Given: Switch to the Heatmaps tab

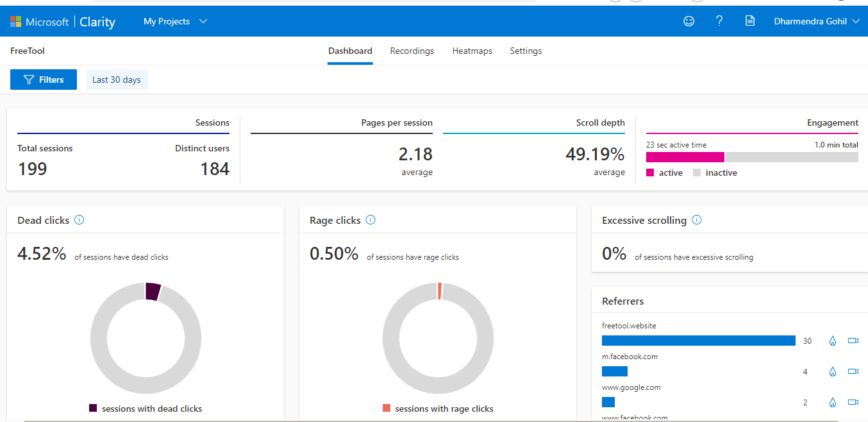Looking at the screenshot, I should (x=472, y=51).
